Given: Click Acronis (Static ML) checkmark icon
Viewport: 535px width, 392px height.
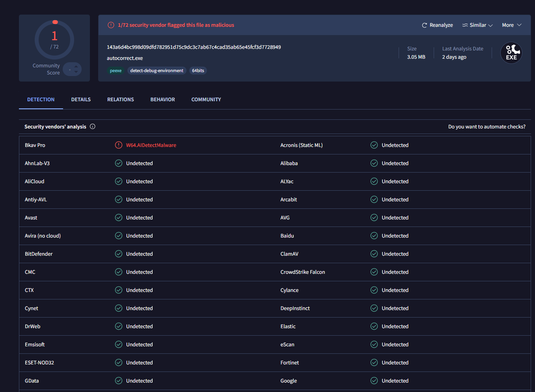Looking at the screenshot, I should click(x=374, y=145).
